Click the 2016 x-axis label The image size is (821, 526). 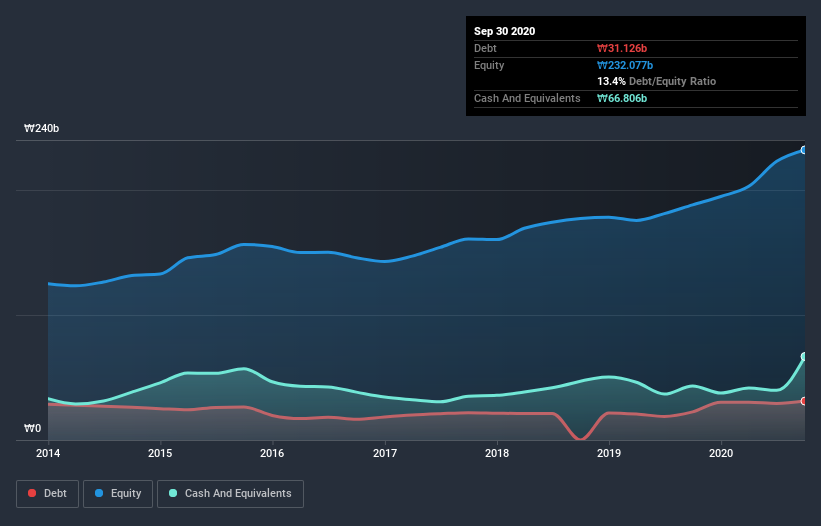(x=272, y=454)
